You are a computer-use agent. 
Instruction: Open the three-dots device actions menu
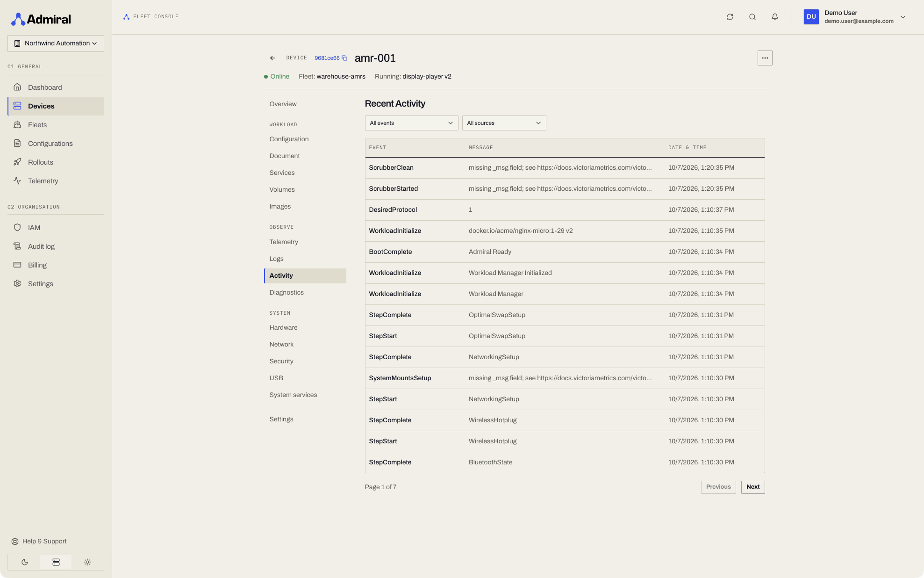[765, 58]
